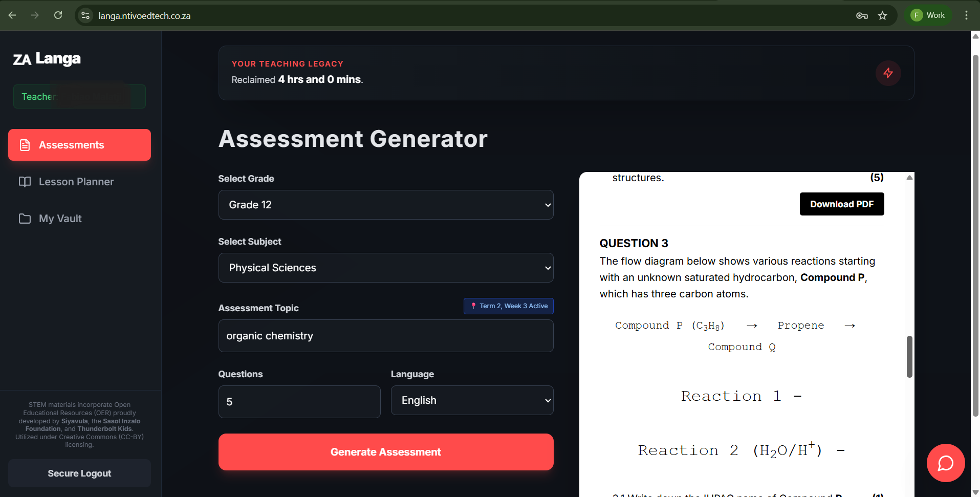Click 'Reclaimed 4 hrs and 0 mins' text
The image size is (980, 497).
(x=297, y=79)
